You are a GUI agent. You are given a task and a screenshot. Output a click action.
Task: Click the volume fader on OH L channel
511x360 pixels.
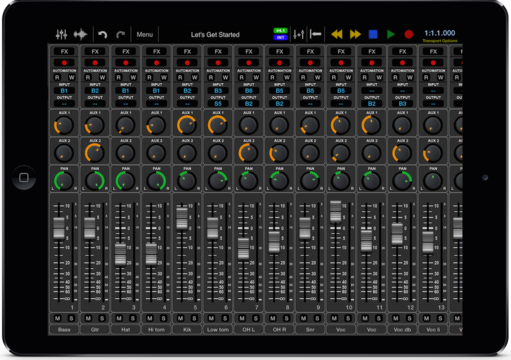coord(243,249)
